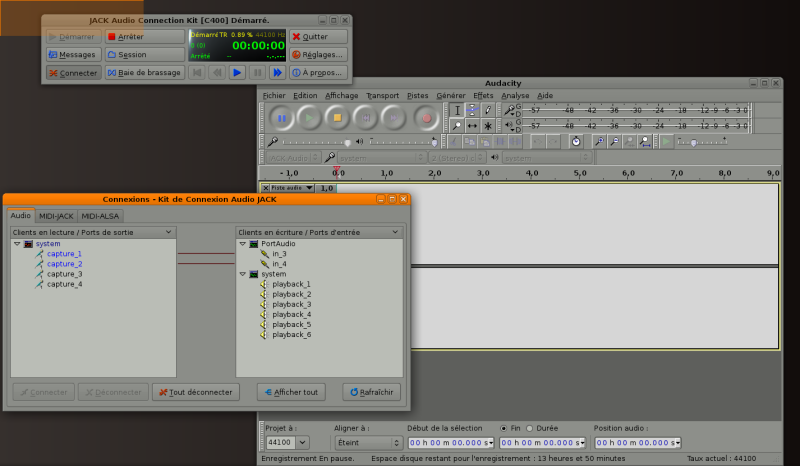This screenshot has height=466, width=800.
Task: Open the Effets menu in Audacity
Action: [x=483, y=95]
